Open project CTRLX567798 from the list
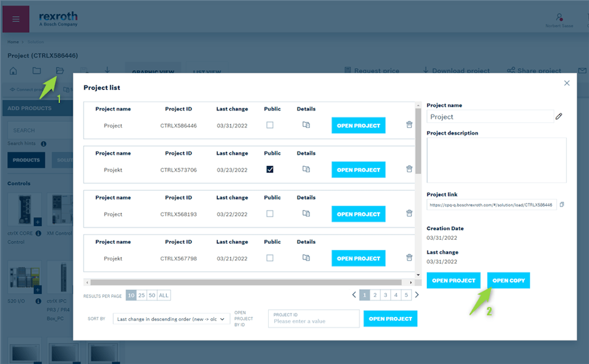 [x=358, y=258]
